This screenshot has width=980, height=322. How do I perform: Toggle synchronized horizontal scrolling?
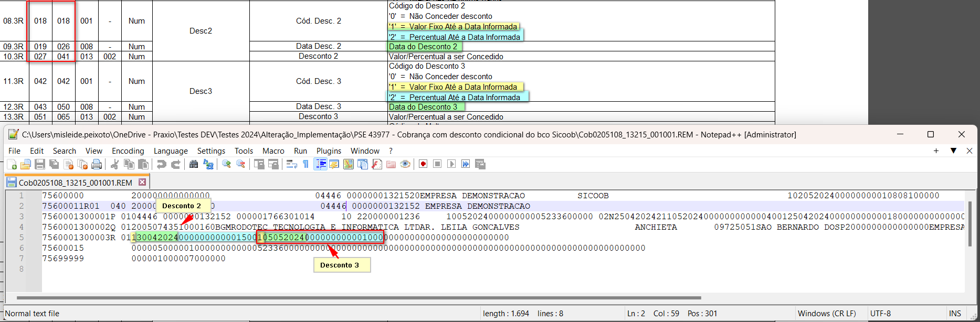click(x=273, y=165)
